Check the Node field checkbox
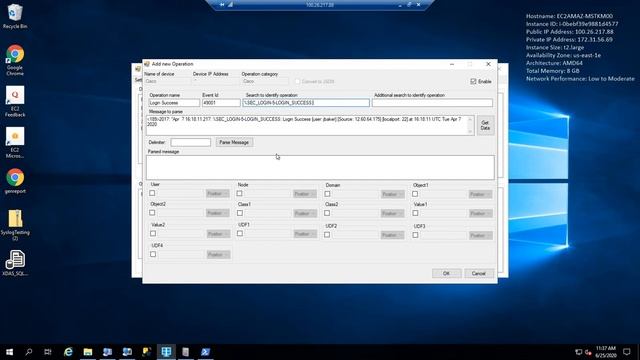This screenshot has width=640, height=360. tap(240, 193)
